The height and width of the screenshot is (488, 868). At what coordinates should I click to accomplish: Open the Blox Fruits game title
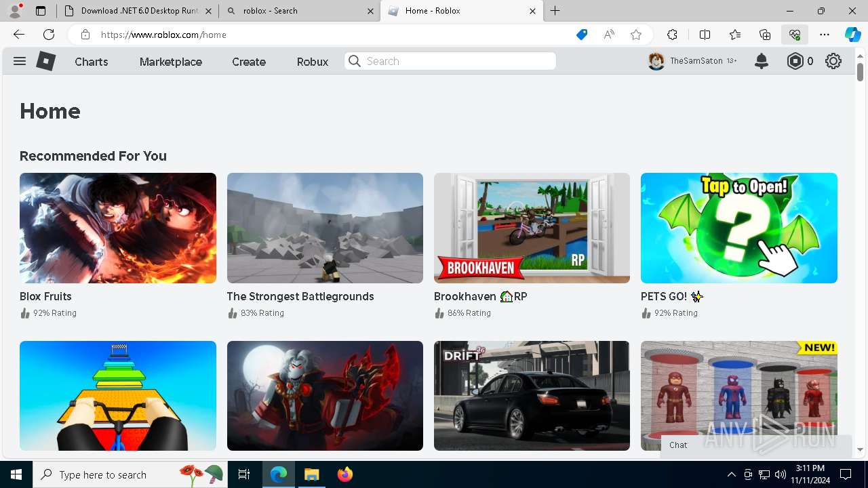45,296
